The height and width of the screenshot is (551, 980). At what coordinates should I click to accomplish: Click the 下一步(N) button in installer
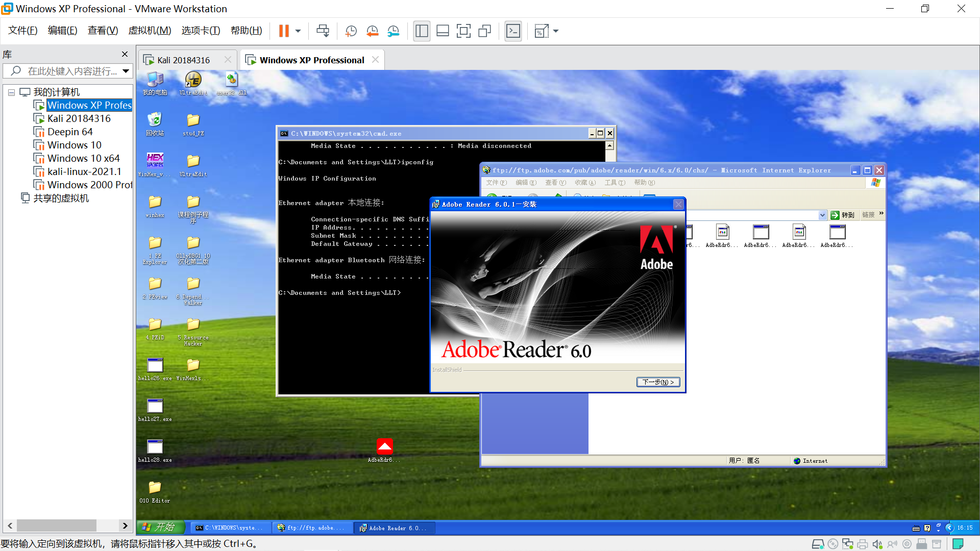click(x=658, y=382)
